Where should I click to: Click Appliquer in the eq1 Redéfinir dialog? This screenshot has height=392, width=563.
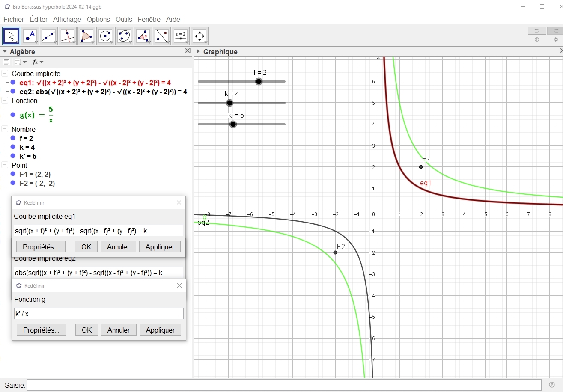pos(160,247)
